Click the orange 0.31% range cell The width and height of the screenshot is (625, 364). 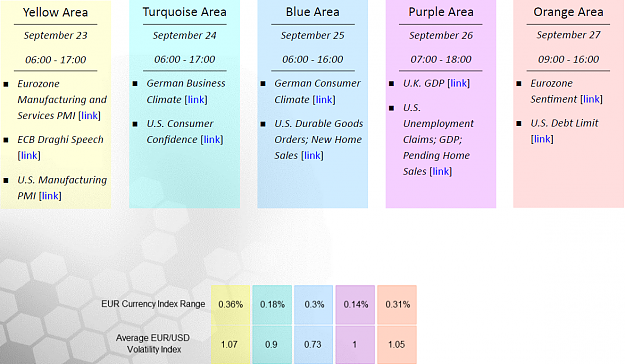[397, 305]
